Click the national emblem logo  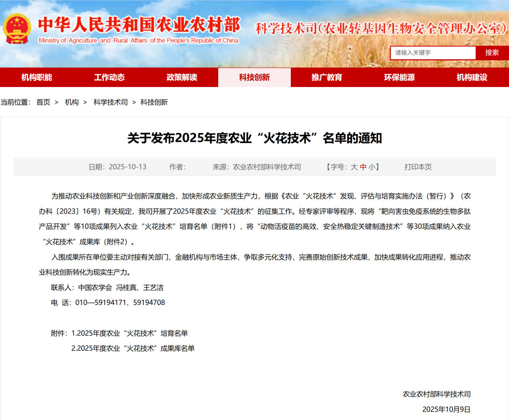coord(17,29)
